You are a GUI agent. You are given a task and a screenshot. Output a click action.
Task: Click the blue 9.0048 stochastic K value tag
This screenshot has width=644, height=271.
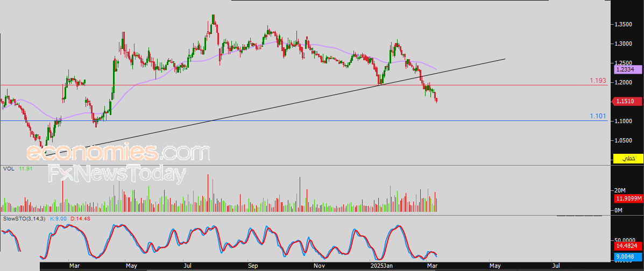pos(626,257)
